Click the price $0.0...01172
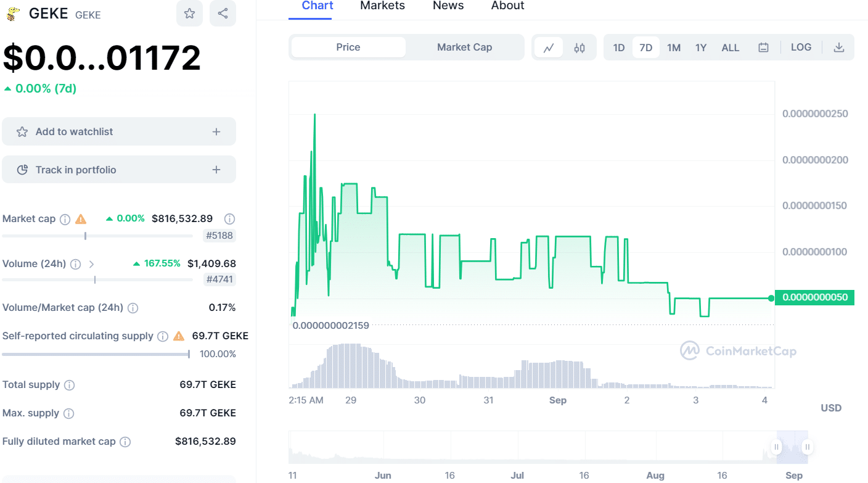This screenshot has width=868, height=483. pos(102,58)
